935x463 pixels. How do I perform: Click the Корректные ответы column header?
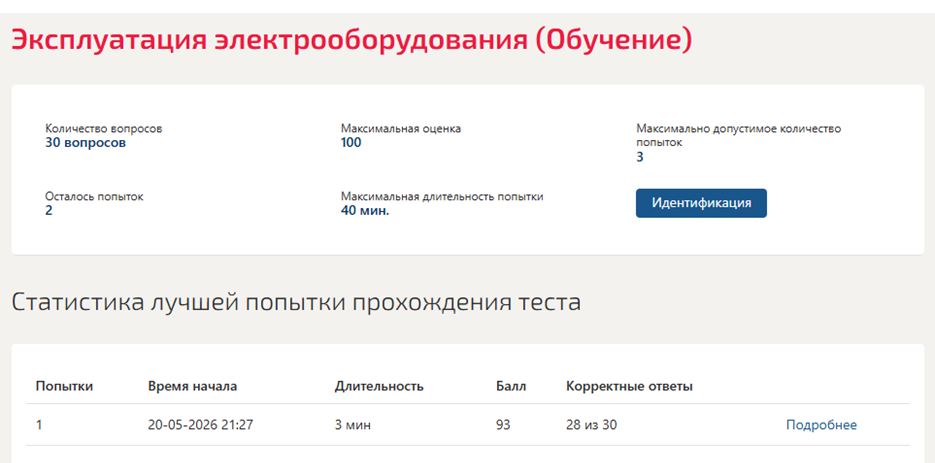click(x=629, y=386)
